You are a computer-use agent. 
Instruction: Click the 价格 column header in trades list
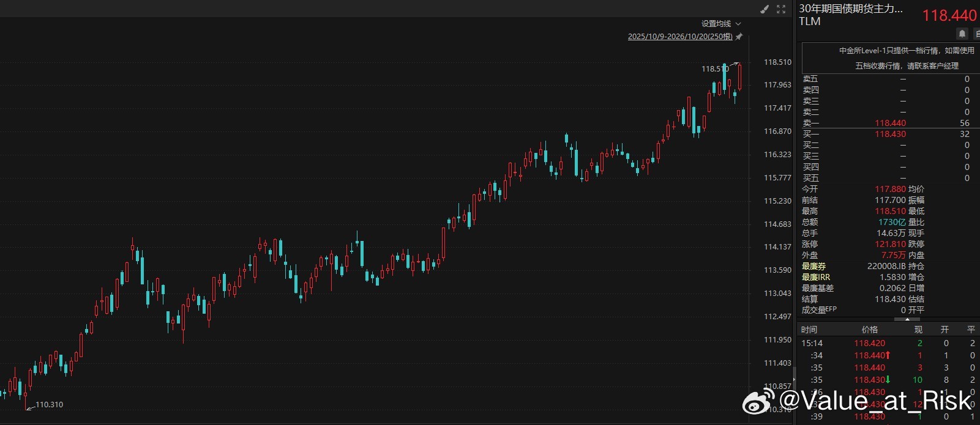coord(870,330)
